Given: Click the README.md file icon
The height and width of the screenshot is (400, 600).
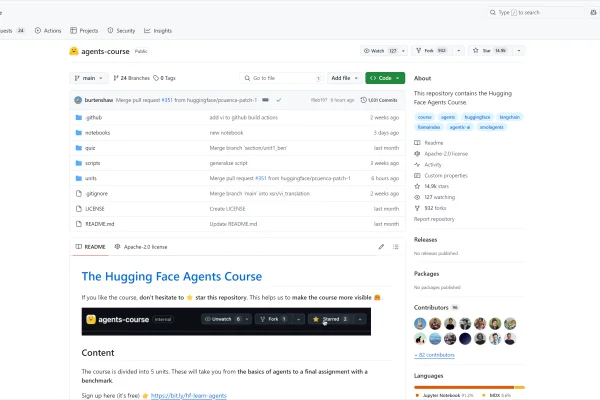Looking at the screenshot, I should 79,224.
